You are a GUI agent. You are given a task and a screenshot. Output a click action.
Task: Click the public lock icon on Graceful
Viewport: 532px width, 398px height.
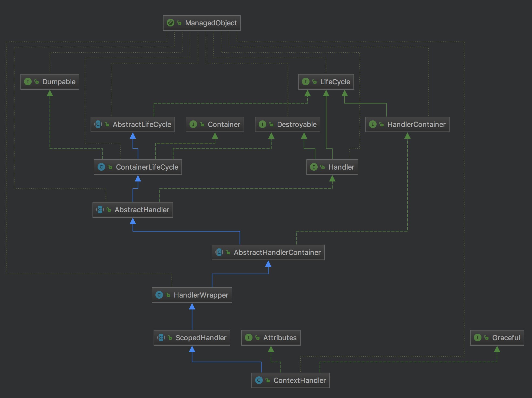(x=486, y=338)
